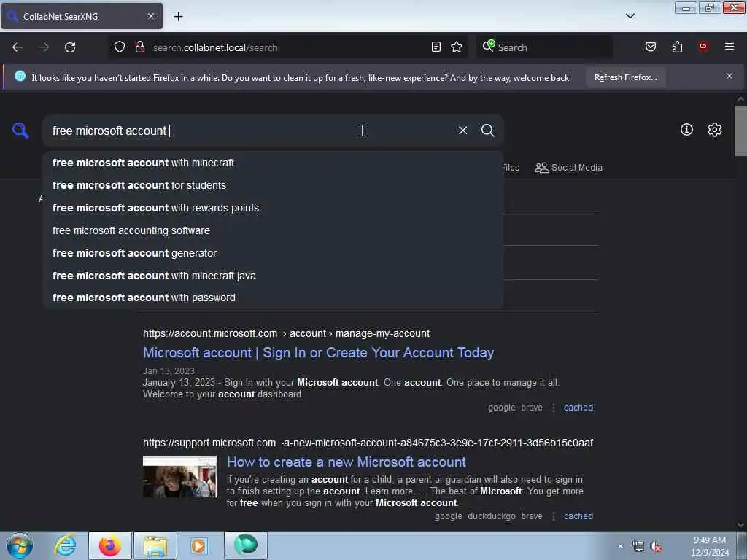Open the Firefox hamburger menu
Image resolution: width=747 pixels, height=560 pixels.
click(x=729, y=47)
